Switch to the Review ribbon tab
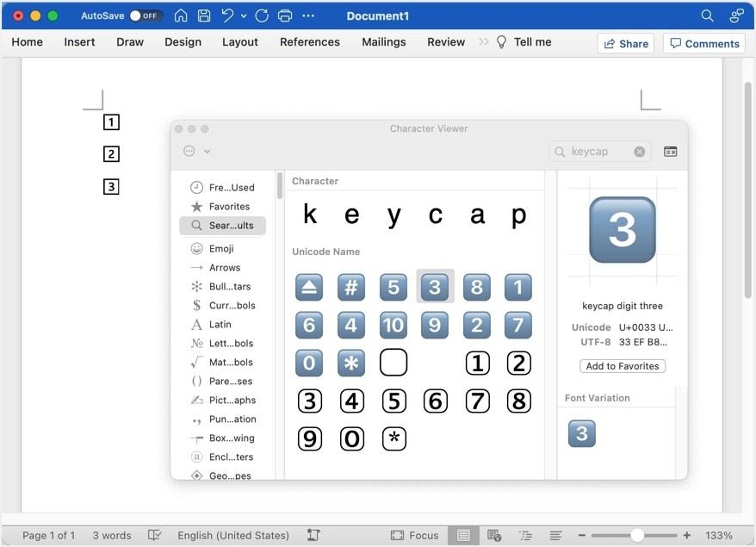Screen dimensions: 756x547 pos(445,41)
